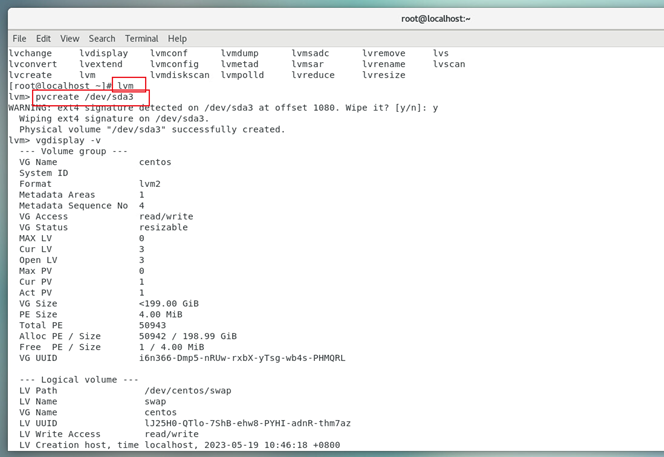
Task: Click the Cur LV label
Action: tap(35, 249)
